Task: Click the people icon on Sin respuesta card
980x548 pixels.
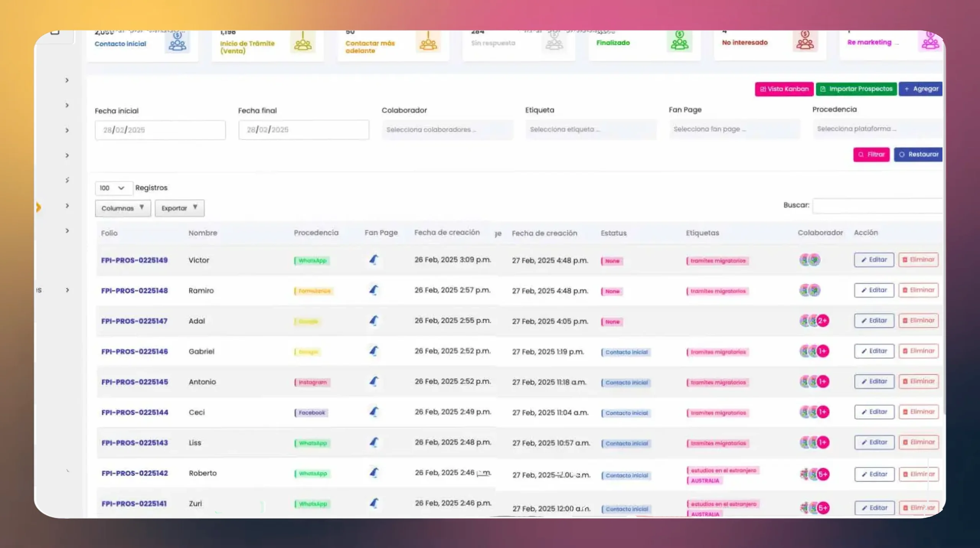Action: pyautogui.click(x=555, y=43)
